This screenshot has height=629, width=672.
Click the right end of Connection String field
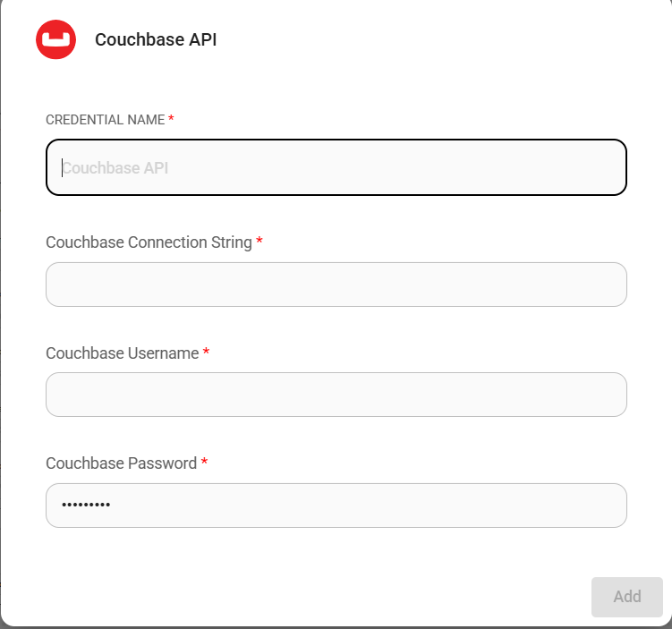(x=608, y=285)
